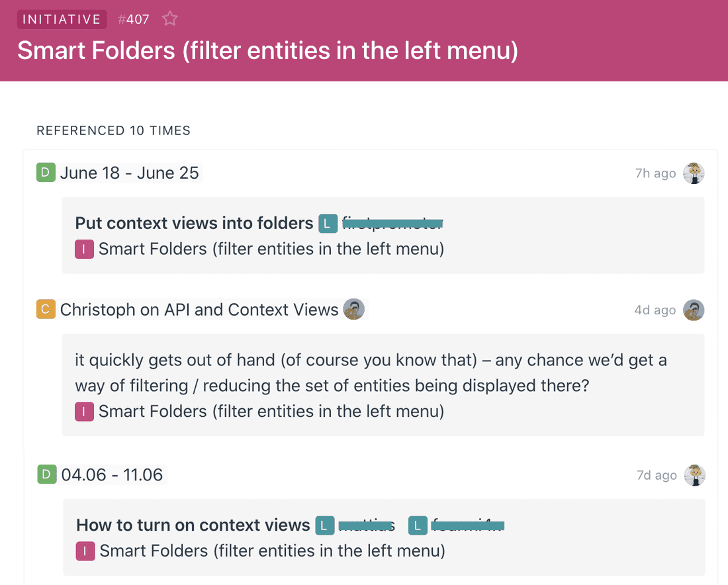Open the June 18 - June 25 document
Screen dimensions: 728x585
[x=130, y=172]
